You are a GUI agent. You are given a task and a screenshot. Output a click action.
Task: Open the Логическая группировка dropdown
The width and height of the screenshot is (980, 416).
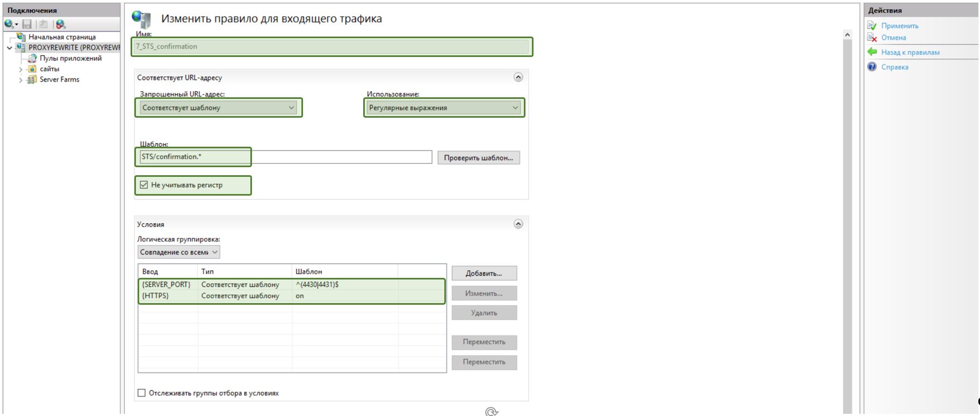pyautogui.click(x=179, y=252)
